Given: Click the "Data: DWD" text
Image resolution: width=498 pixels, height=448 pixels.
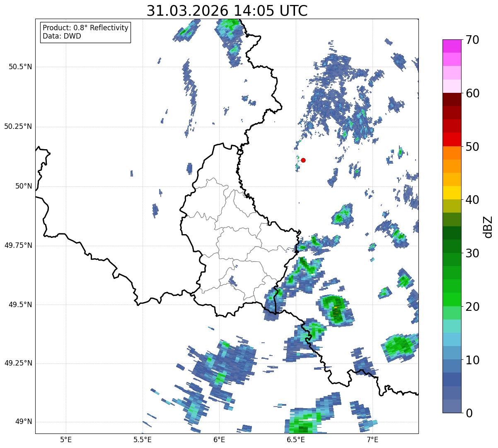Looking at the screenshot, I should tap(62, 36).
